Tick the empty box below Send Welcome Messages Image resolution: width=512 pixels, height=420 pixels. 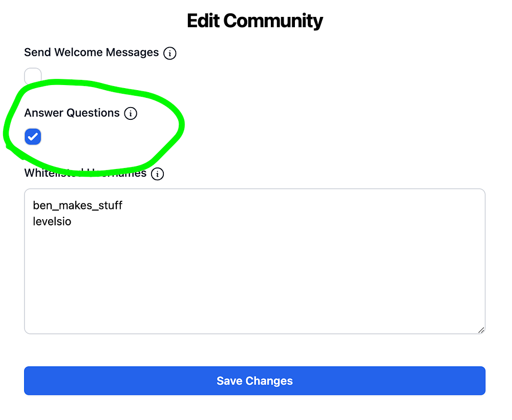pyautogui.click(x=33, y=76)
